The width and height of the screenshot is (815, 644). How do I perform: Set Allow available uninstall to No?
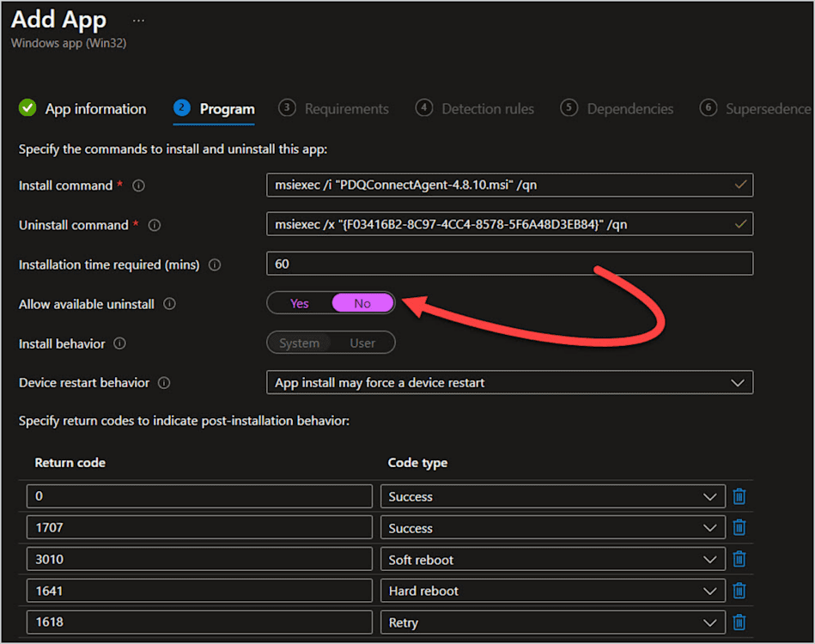[x=362, y=304]
